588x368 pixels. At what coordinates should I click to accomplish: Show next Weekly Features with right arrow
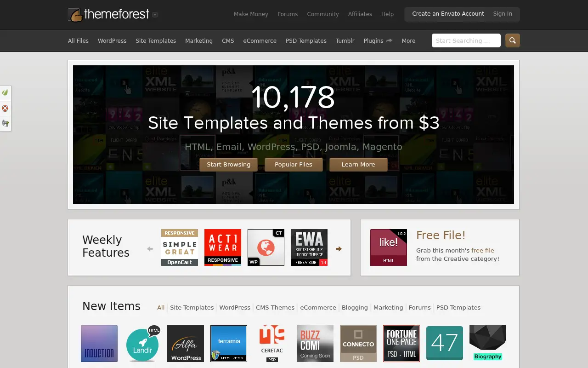click(x=339, y=249)
